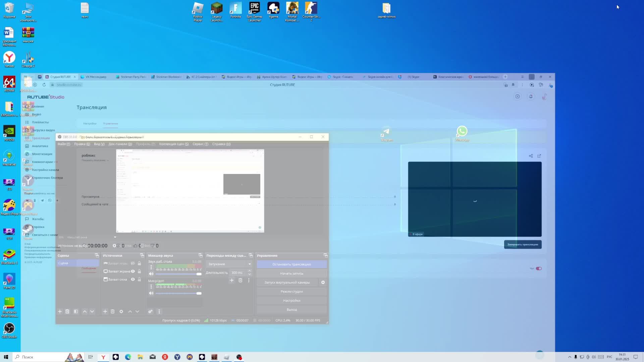
Task: Add a new source with plus icon
Action: 105,311
